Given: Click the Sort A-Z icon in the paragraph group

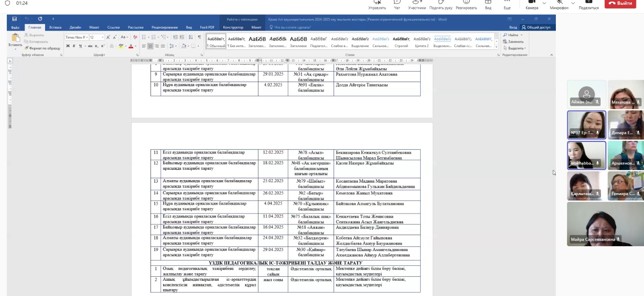Looking at the screenshot, I should (191, 37).
